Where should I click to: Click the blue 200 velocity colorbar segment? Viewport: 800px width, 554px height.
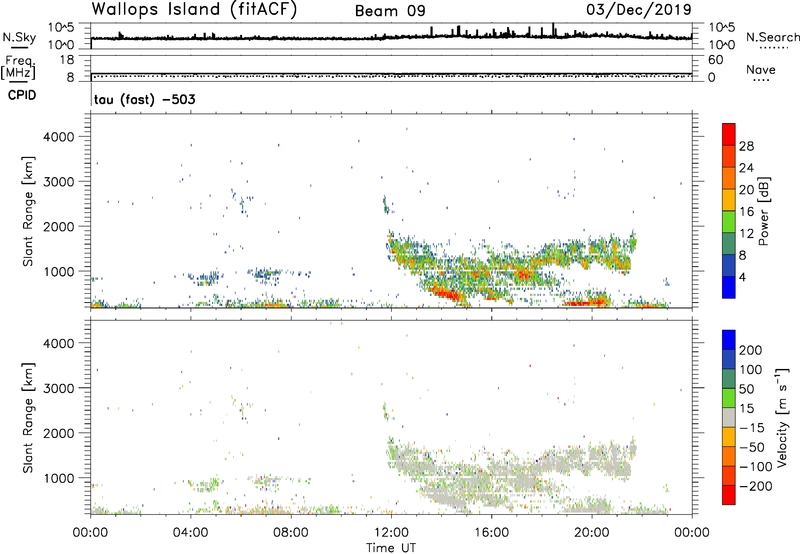[729, 340]
